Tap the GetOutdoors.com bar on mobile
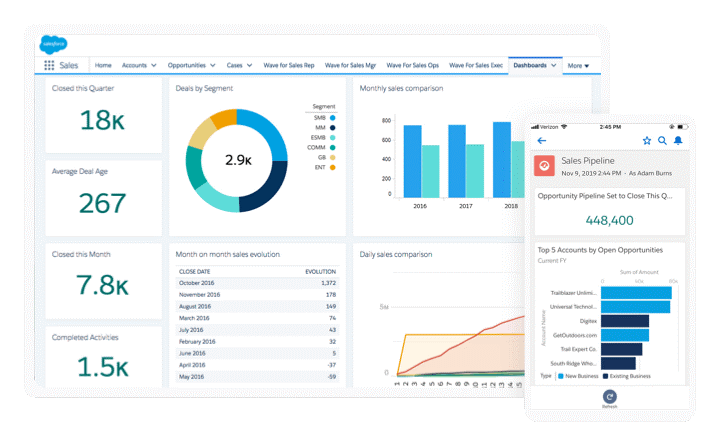 (x=625, y=335)
